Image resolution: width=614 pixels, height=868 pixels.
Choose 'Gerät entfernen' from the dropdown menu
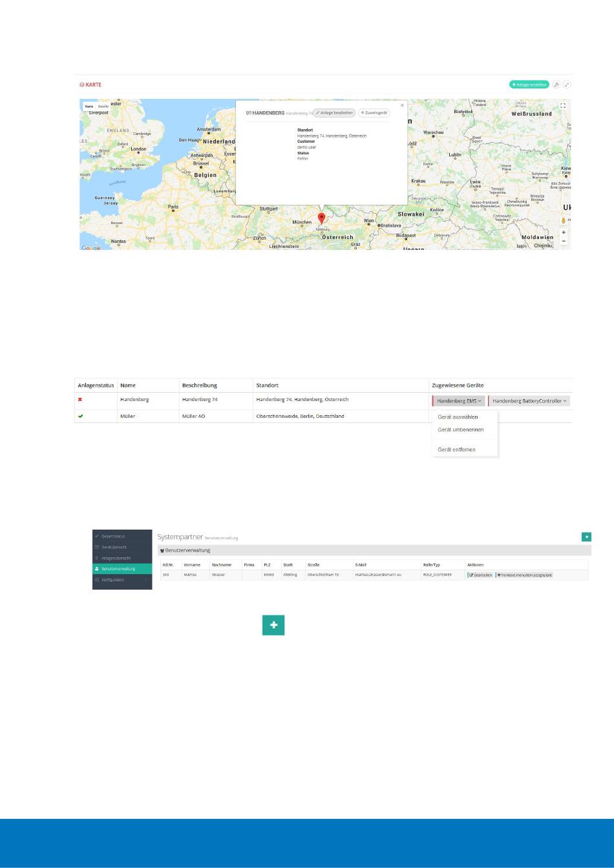coord(456,449)
